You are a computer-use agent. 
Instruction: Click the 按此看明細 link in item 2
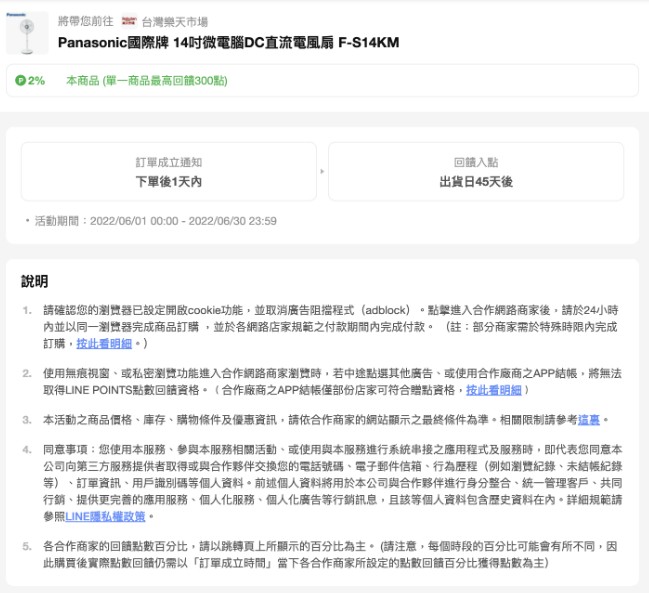[493, 390]
